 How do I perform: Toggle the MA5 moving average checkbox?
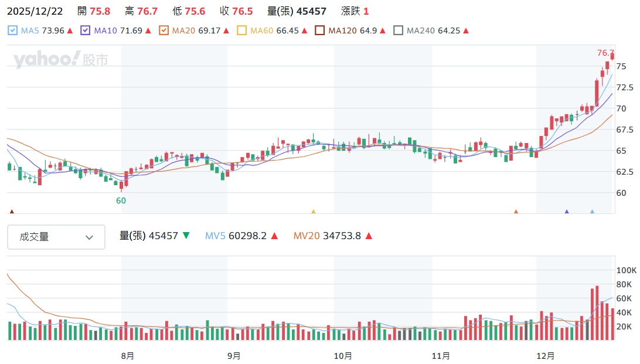tap(13, 30)
